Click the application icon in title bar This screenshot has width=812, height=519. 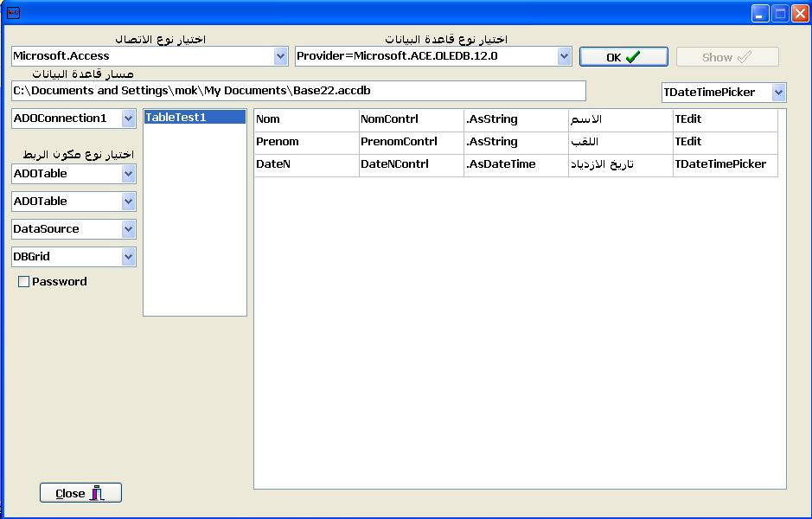coord(13,13)
